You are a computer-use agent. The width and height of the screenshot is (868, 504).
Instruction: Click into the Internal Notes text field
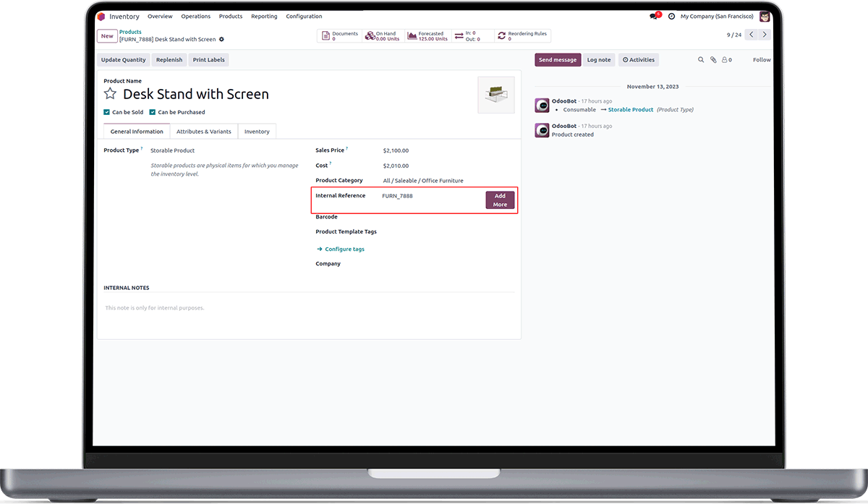(309, 308)
